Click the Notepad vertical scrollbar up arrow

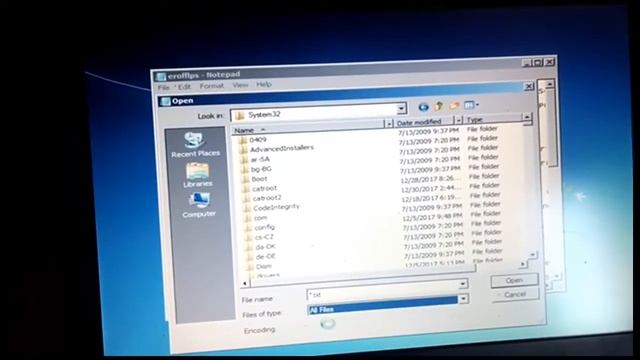550,84
